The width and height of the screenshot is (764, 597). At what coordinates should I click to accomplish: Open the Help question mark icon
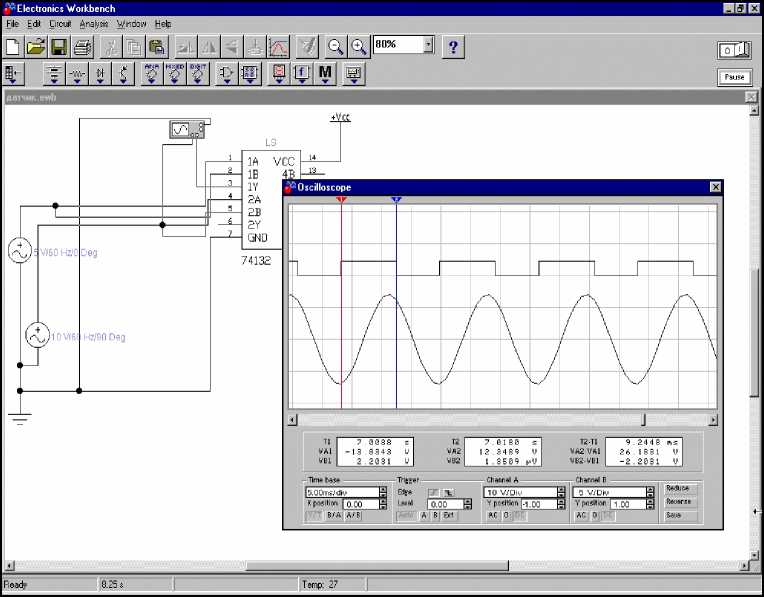coord(453,46)
